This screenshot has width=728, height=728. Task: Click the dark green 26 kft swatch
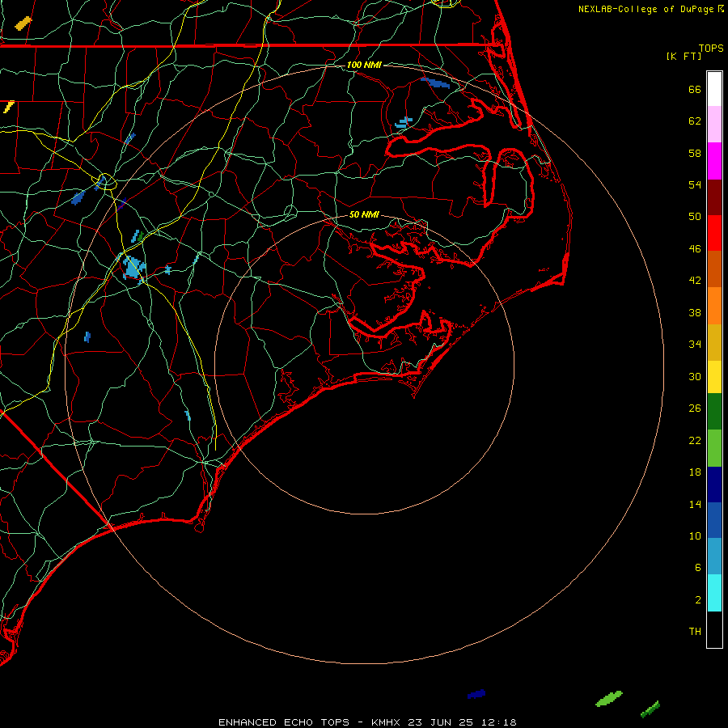pyautogui.click(x=714, y=412)
